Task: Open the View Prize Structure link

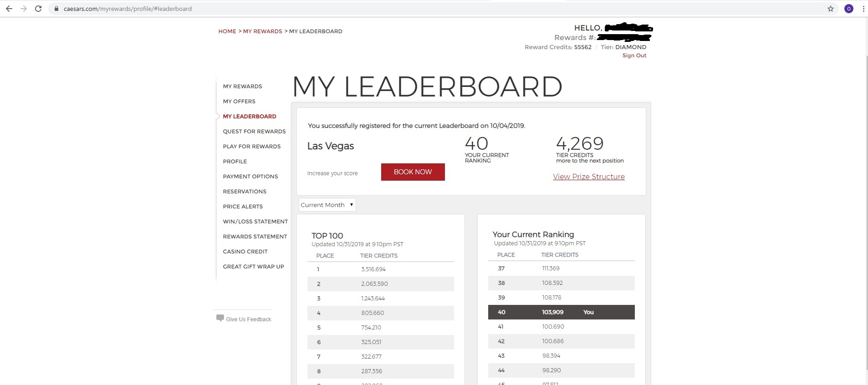Action: [x=588, y=177]
